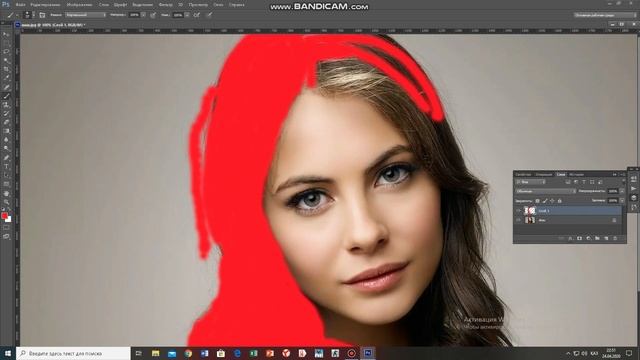Toggle lock transparent pixels
640x360 pixels.
pyautogui.click(x=538, y=201)
